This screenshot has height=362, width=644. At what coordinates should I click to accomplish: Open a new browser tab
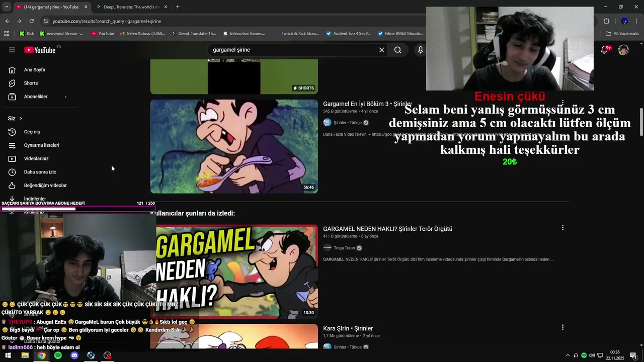pyautogui.click(x=178, y=7)
